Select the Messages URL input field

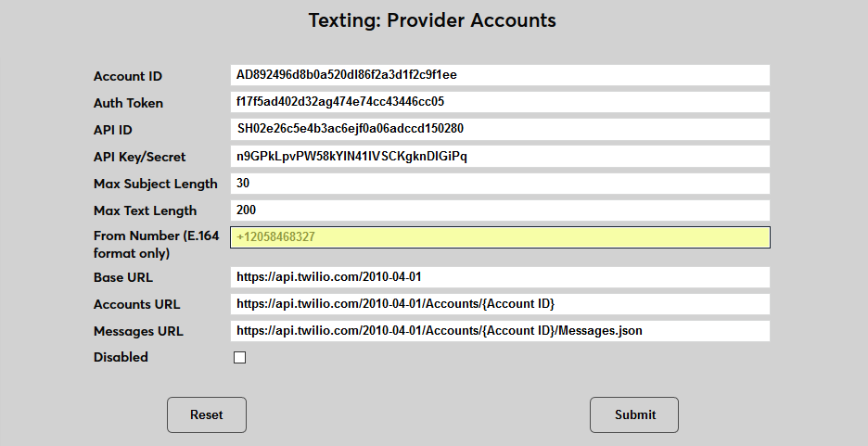pos(500,331)
